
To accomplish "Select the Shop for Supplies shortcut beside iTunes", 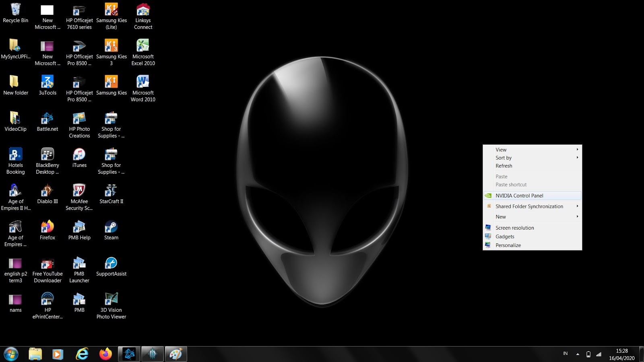I will 111,161.
